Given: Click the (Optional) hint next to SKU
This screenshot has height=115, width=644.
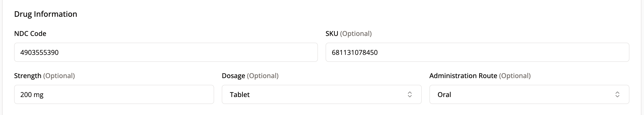Looking at the screenshot, I should click(356, 34).
